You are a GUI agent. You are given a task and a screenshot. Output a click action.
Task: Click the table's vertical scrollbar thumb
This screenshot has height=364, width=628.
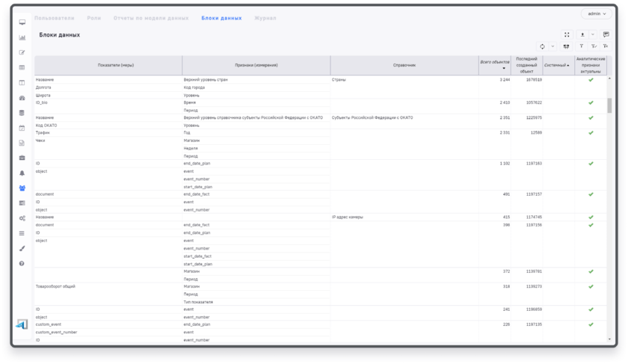click(x=609, y=103)
